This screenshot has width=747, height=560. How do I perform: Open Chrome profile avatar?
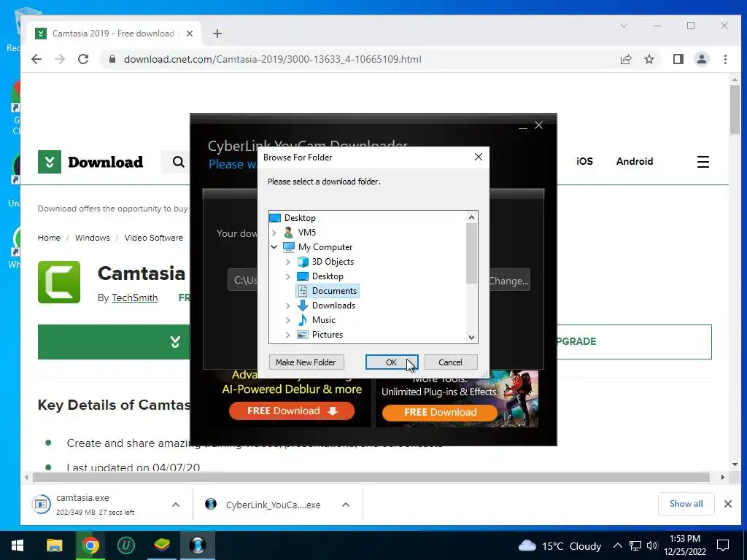702,60
